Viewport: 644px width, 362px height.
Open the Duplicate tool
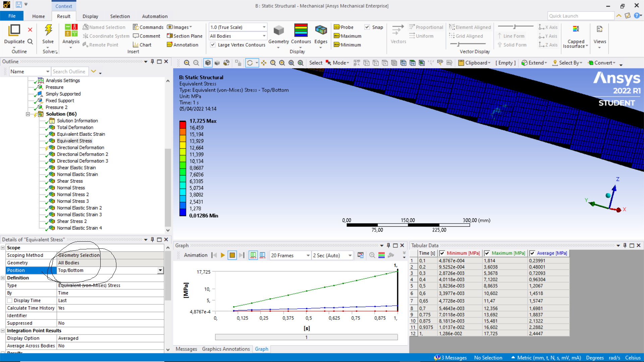click(14, 34)
